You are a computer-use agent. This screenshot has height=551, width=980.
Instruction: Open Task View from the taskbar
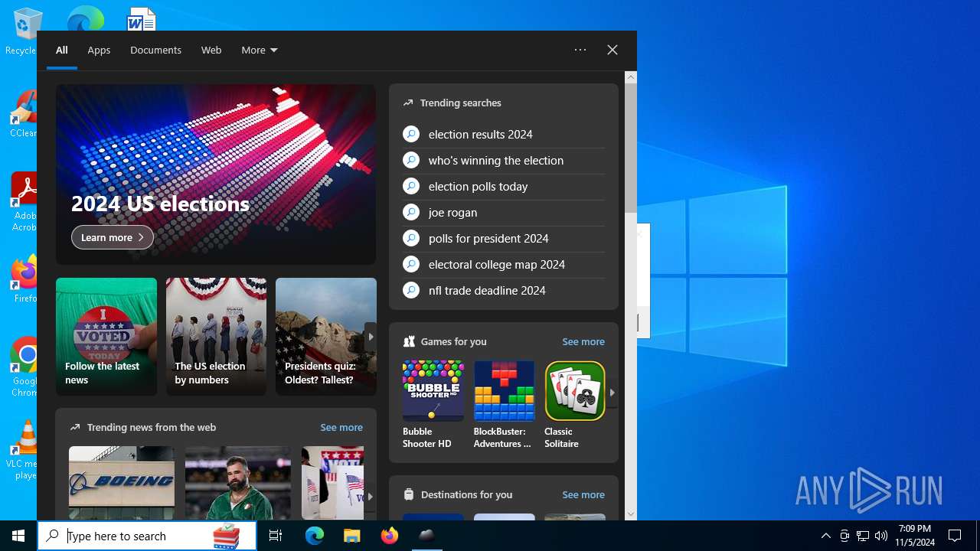pos(276,536)
